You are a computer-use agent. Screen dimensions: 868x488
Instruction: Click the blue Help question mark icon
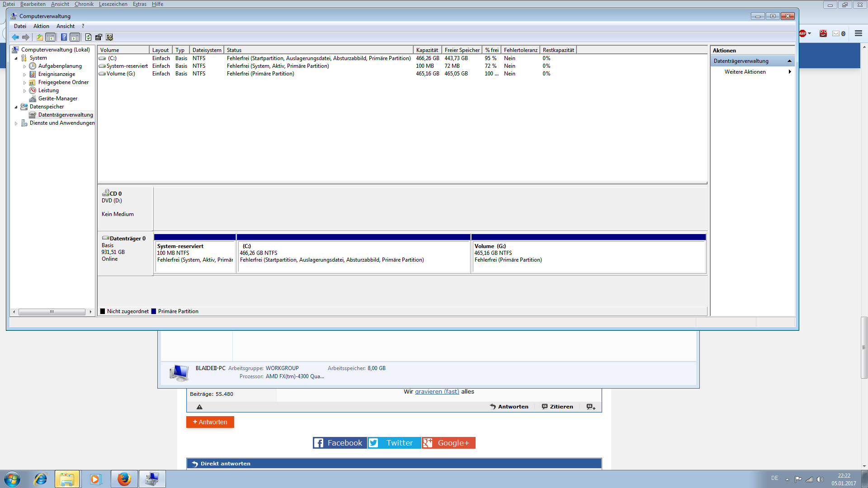(x=64, y=37)
